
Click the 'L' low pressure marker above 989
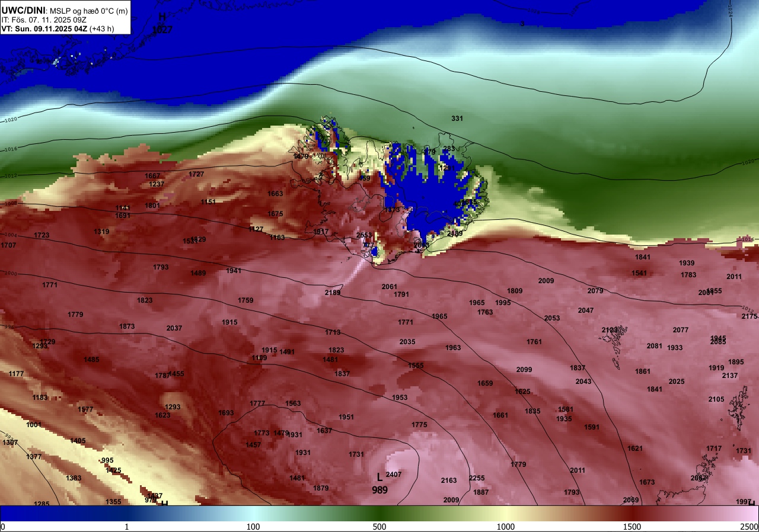[x=379, y=477]
